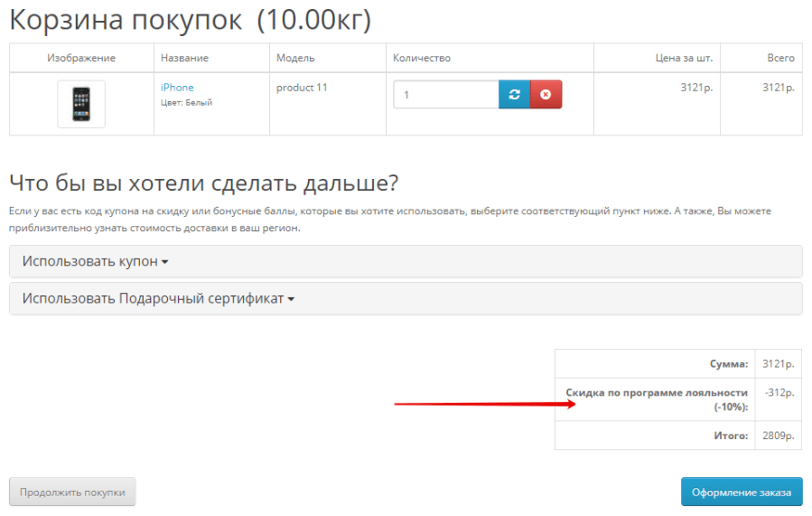Click the quantity input field showing 1

[446, 94]
